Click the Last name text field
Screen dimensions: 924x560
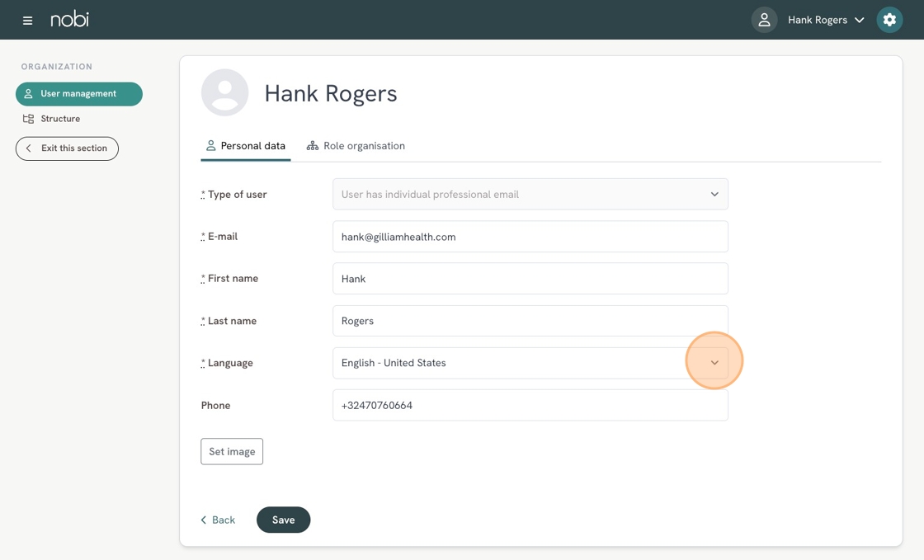pos(530,321)
